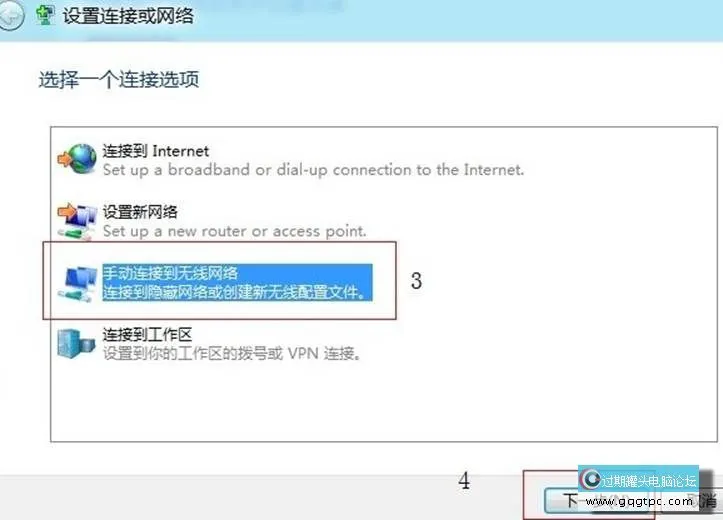Viewport: 723px width, 520px height.
Task: Click the 设置连接或网络 window title text
Action: (128, 16)
